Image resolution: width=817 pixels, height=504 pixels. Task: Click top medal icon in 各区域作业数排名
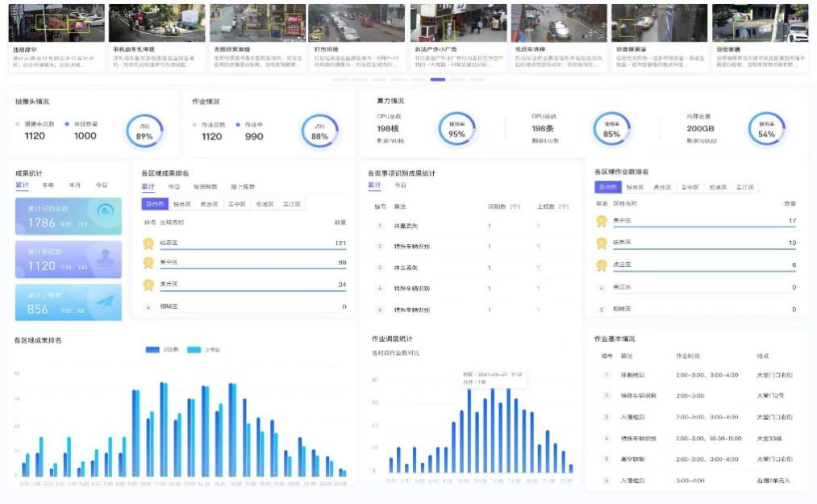coord(601,221)
